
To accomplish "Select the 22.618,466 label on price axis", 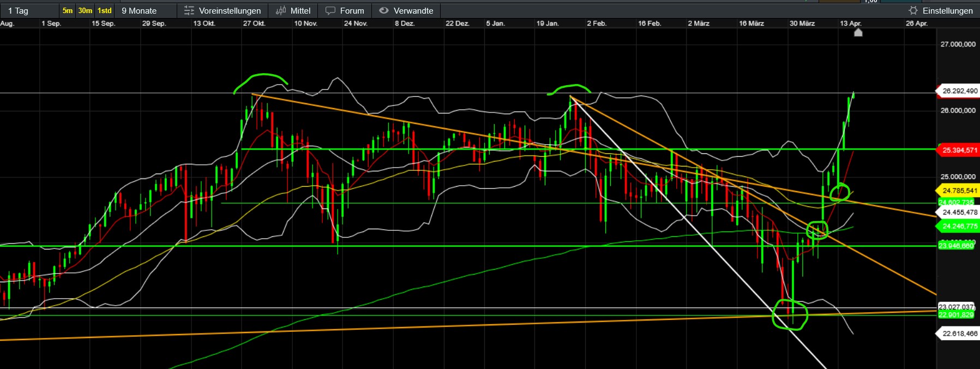I will (959, 334).
